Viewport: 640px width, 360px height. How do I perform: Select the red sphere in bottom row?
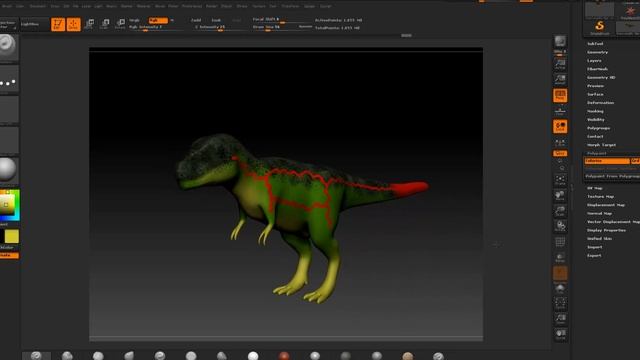pos(284,356)
